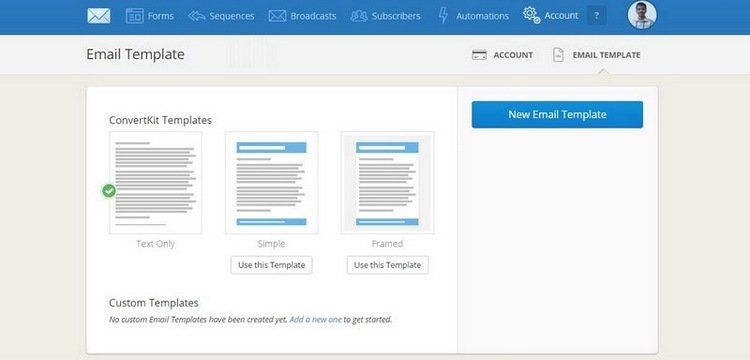Open the Subscribers menu item
This screenshot has height=360, width=750.
[385, 16]
